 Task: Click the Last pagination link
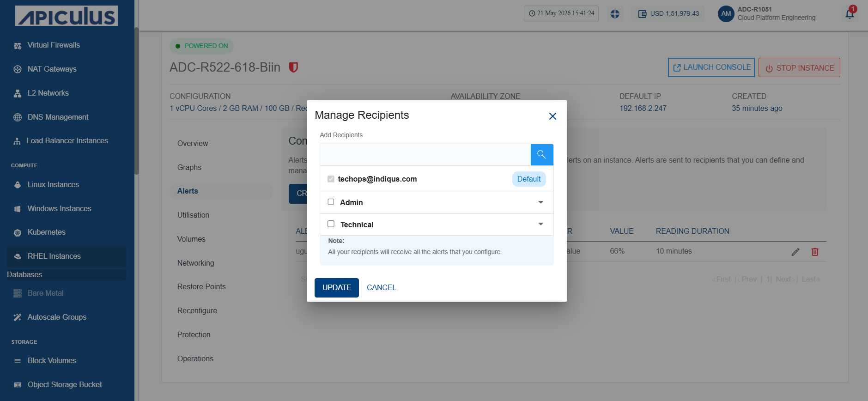click(811, 279)
